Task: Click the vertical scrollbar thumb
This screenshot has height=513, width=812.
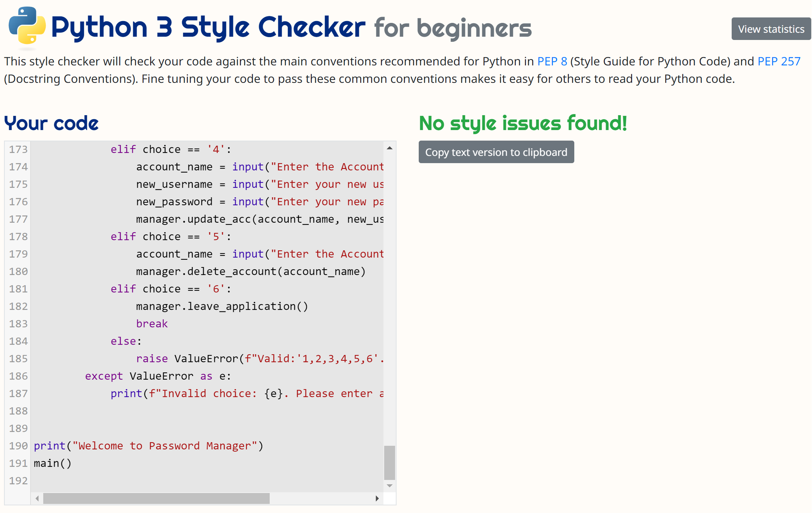Action: pyautogui.click(x=389, y=462)
